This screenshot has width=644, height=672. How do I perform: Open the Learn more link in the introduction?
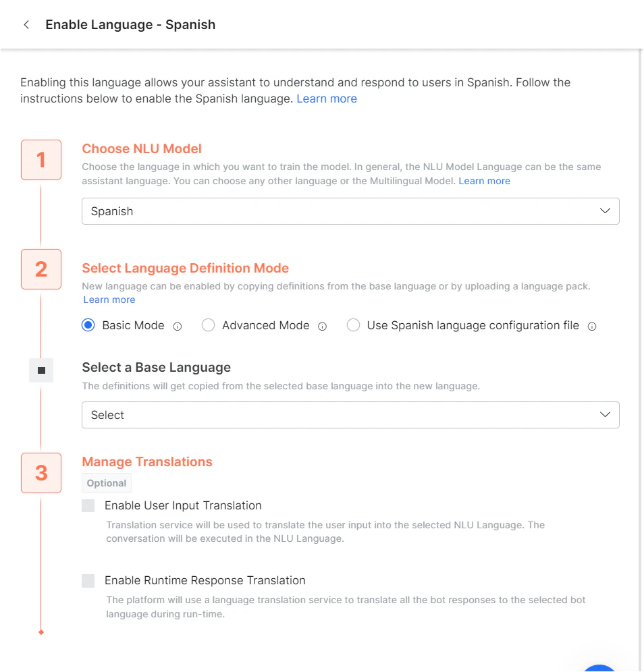[x=327, y=99]
